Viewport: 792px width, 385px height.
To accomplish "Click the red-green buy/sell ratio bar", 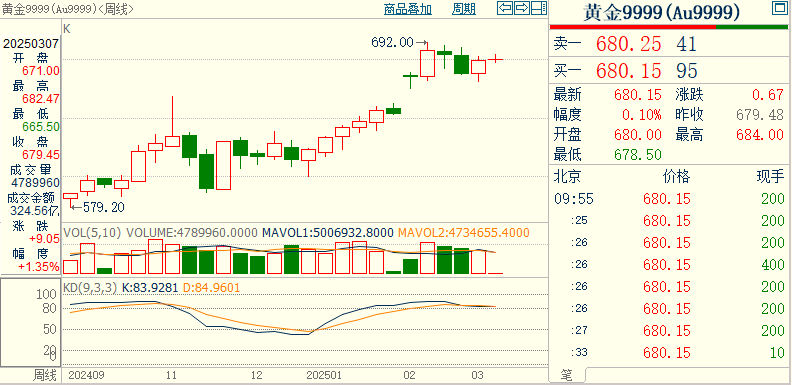I will (x=668, y=27).
